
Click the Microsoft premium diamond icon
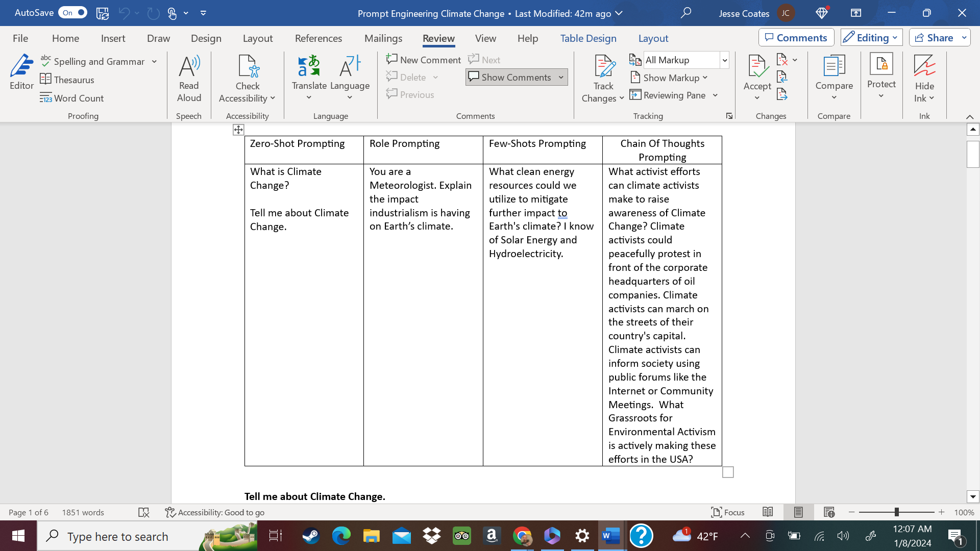(x=822, y=13)
